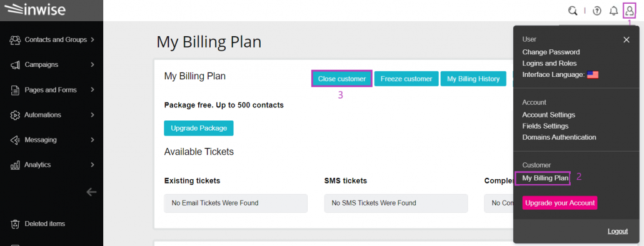Image resolution: width=644 pixels, height=246 pixels.
Task: Expand the Pages and Forms chevron
Action: 93,90
